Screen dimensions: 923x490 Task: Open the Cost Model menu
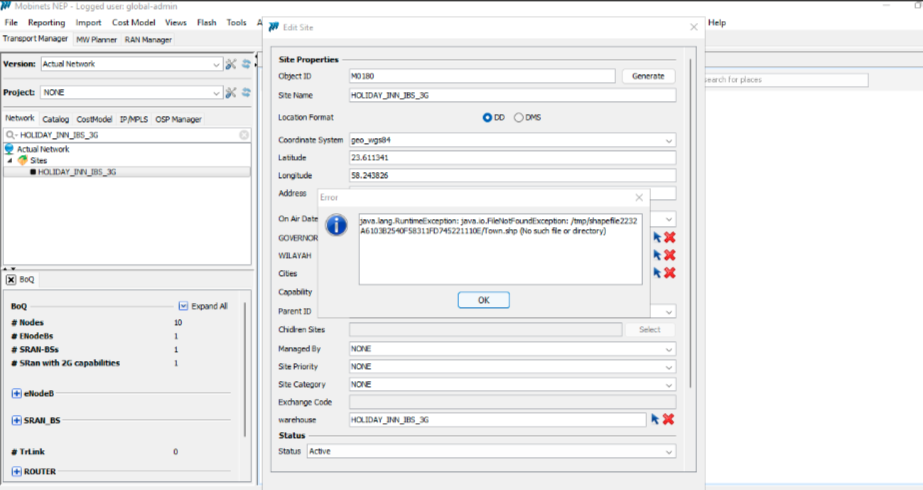[132, 22]
